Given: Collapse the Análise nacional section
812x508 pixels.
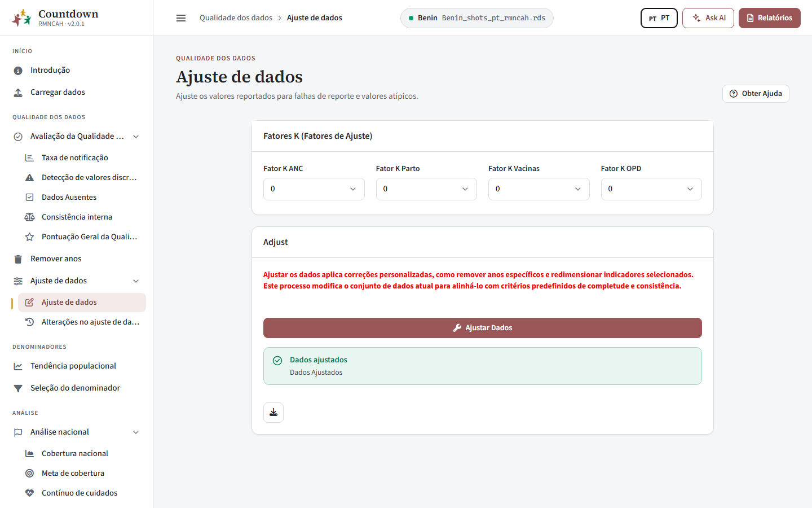Looking at the screenshot, I should (x=136, y=432).
